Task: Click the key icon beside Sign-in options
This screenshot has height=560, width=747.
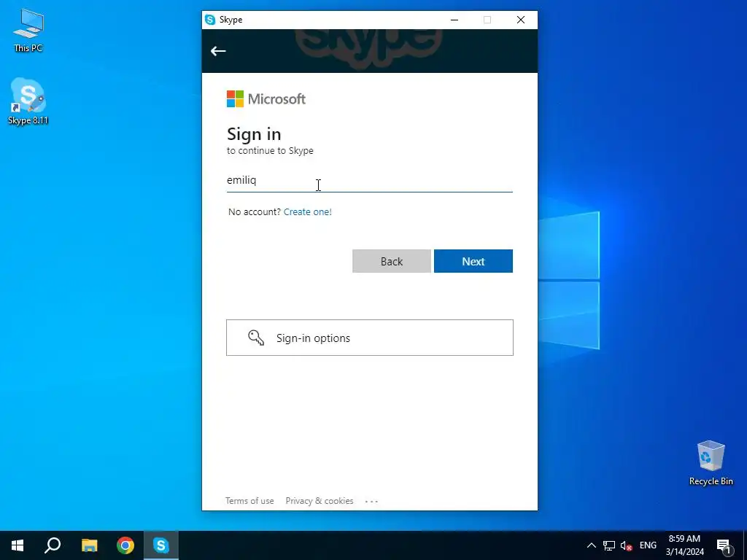Action: click(256, 338)
